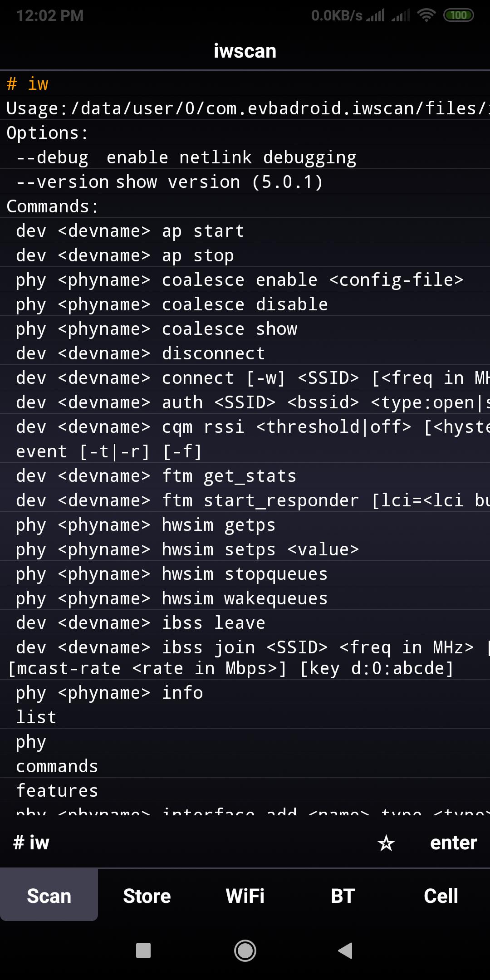Tap the battery indicator in status bar

[458, 15]
